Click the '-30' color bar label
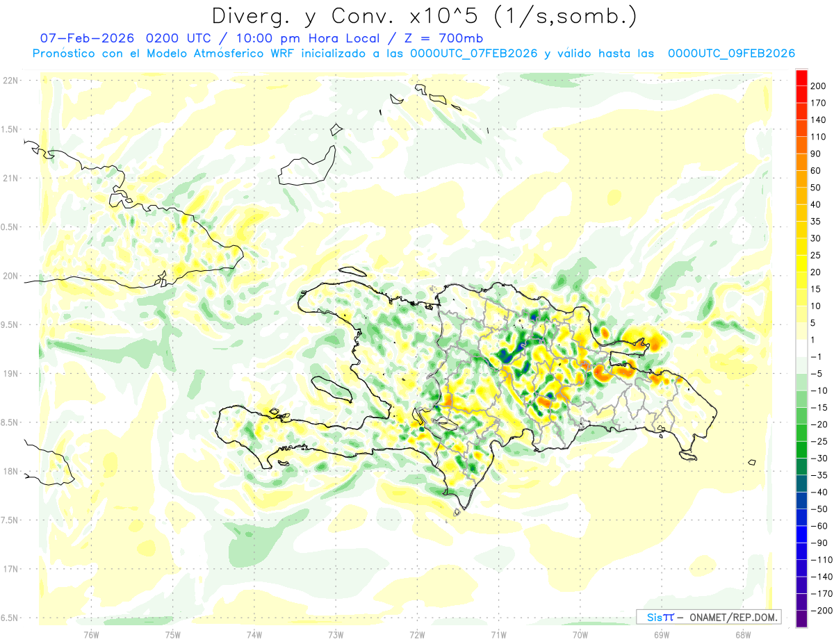The width and height of the screenshot is (834, 644). [x=819, y=458]
